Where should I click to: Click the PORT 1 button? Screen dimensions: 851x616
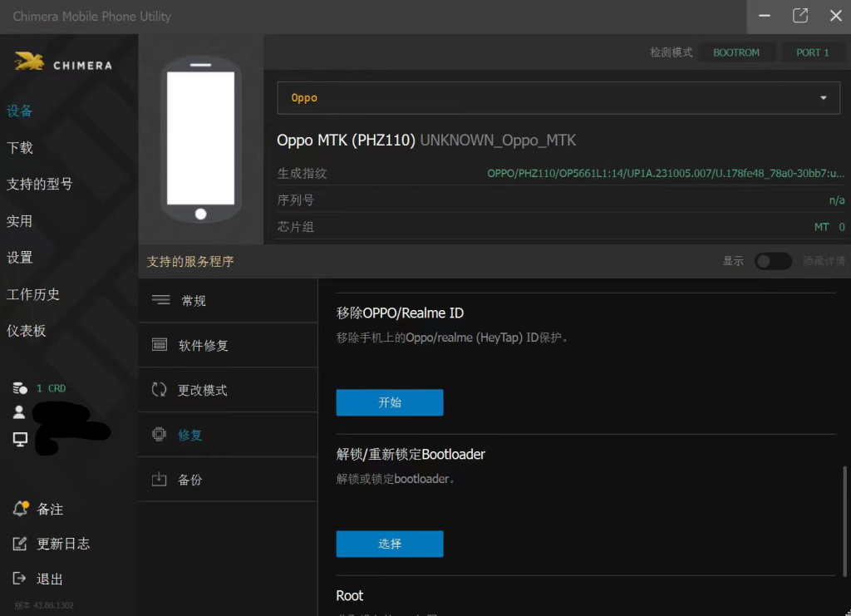(813, 52)
